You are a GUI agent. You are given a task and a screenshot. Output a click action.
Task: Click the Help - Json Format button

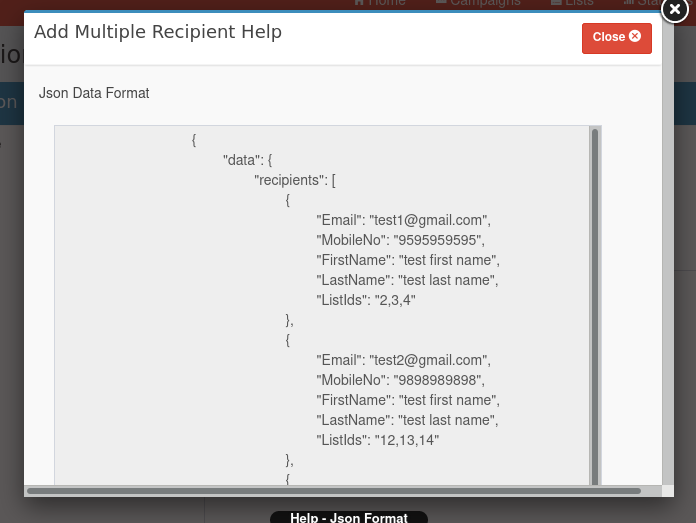348,517
